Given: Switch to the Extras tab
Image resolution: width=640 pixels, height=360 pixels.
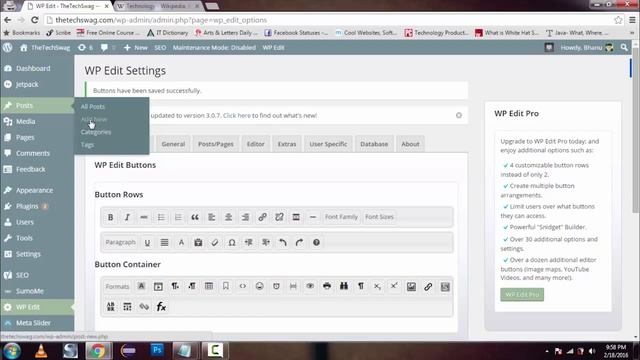Looking at the screenshot, I should 287,144.
